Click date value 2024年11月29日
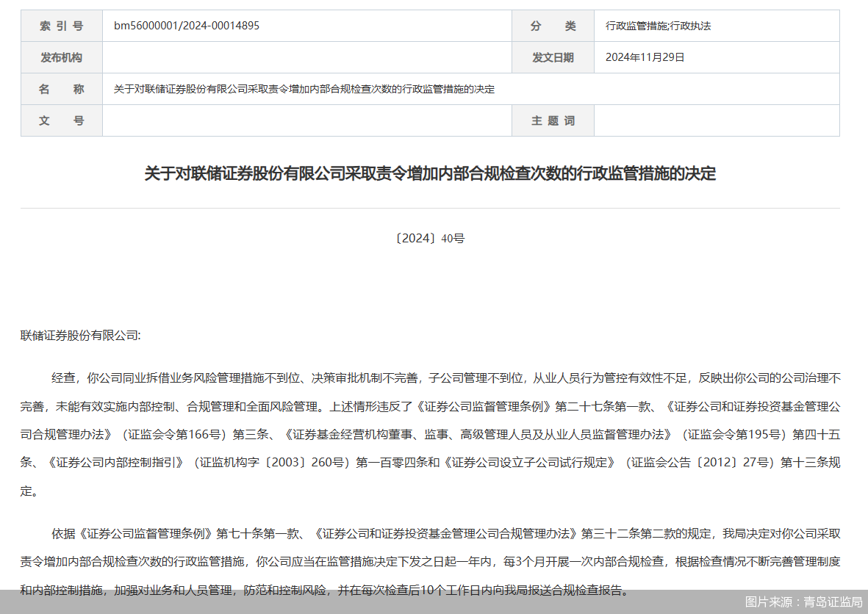Image resolution: width=868 pixels, height=614 pixels. [645, 57]
